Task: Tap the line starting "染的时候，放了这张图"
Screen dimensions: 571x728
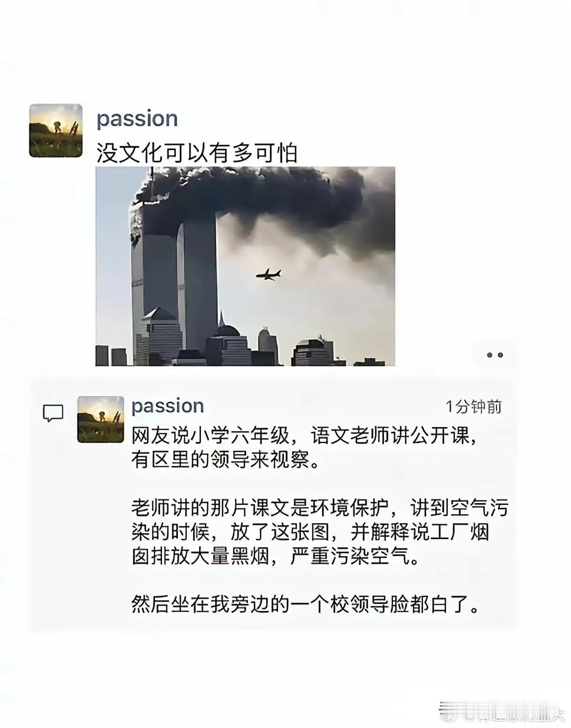Action: [310, 532]
